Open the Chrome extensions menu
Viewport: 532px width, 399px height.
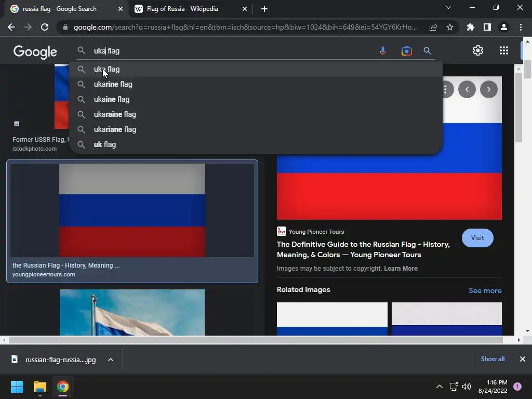click(471, 27)
